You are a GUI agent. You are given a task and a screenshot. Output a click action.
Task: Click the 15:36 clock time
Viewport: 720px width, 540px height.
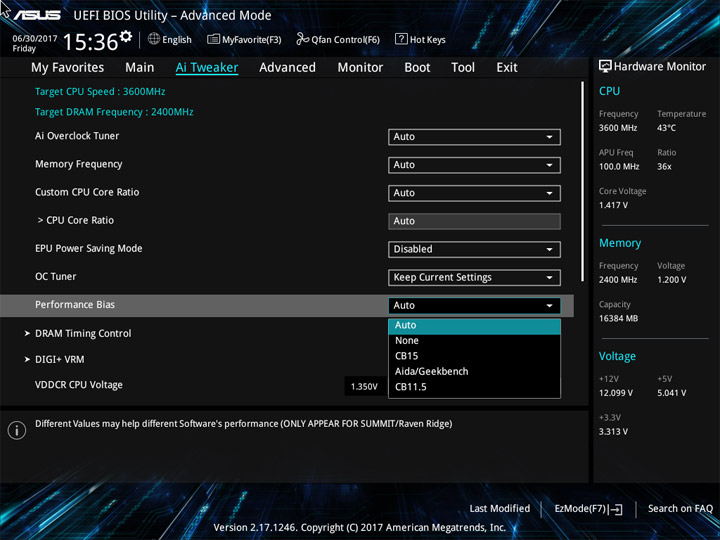[90, 42]
